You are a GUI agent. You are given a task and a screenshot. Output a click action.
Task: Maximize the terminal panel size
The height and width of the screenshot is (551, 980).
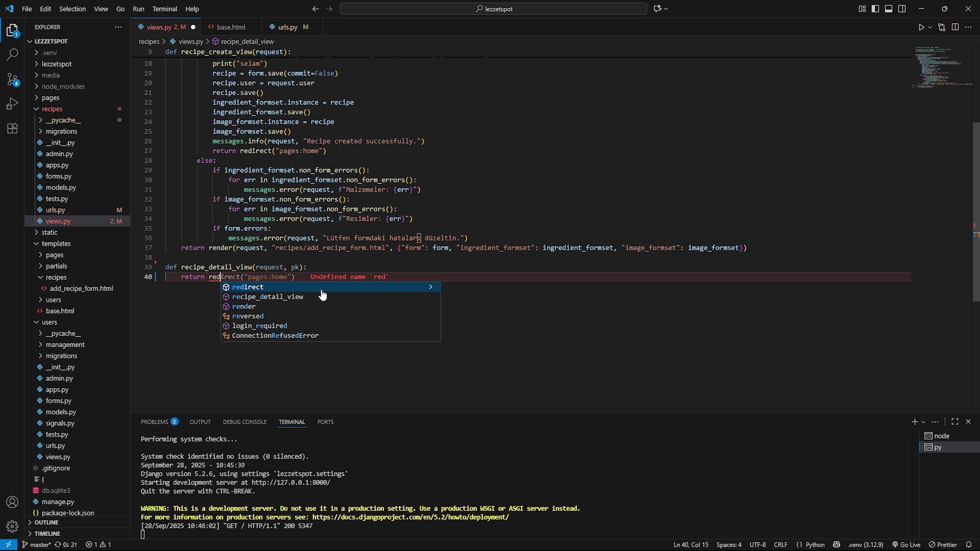click(x=954, y=421)
